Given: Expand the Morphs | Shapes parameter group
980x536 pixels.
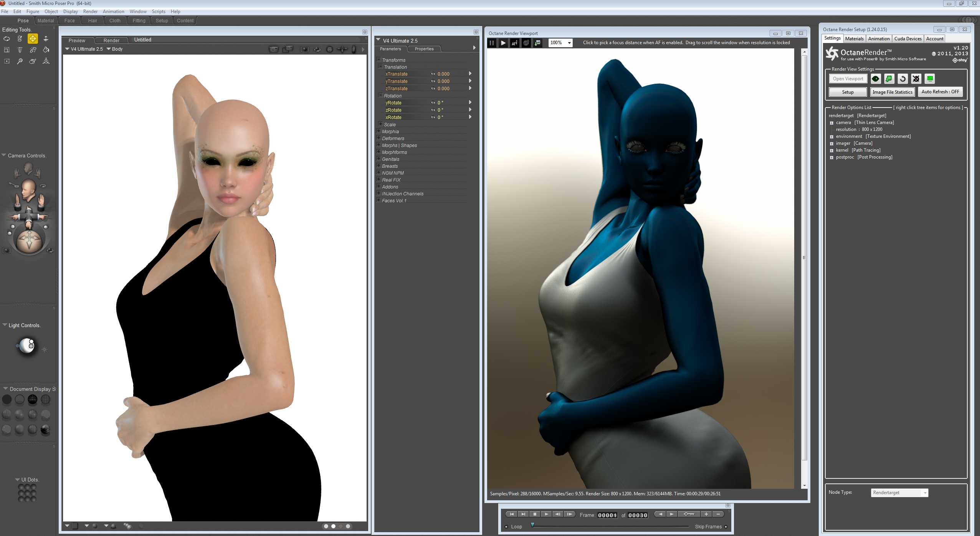Looking at the screenshot, I should (378, 145).
